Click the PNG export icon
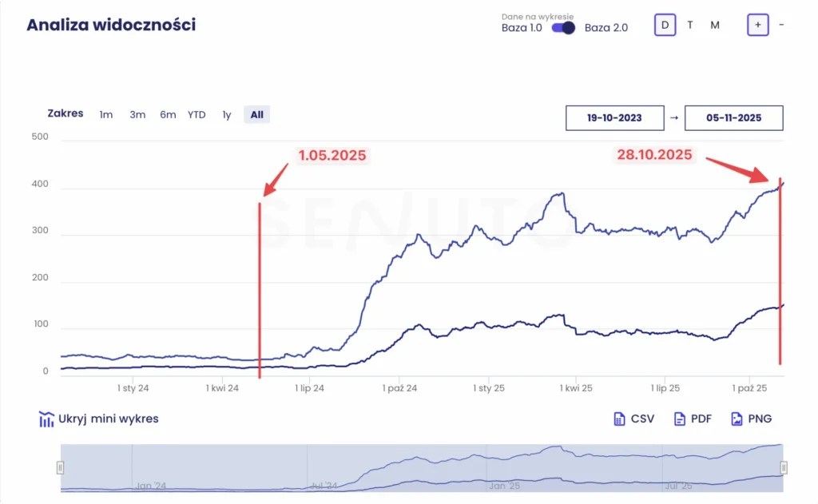818x504 pixels. coord(737,419)
